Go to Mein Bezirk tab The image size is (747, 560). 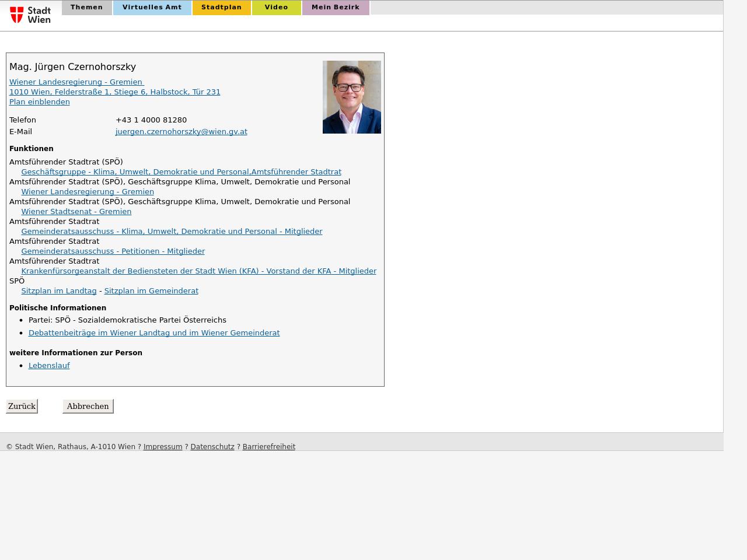click(x=335, y=8)
